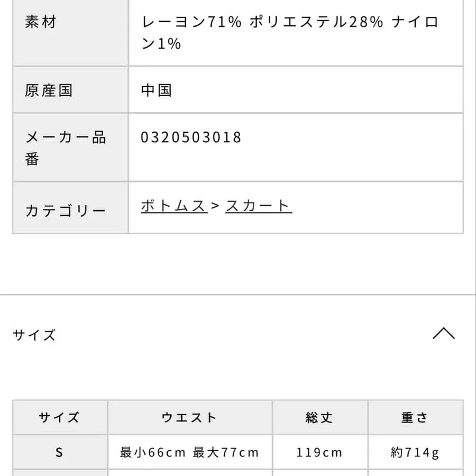Open the ボトムス category link
Viewport: 476px width, 476px height.
[x=173, y=205]
